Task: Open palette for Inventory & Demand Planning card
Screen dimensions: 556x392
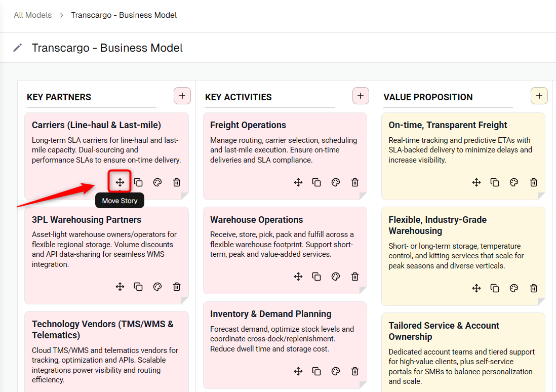Action: [336, 371]
